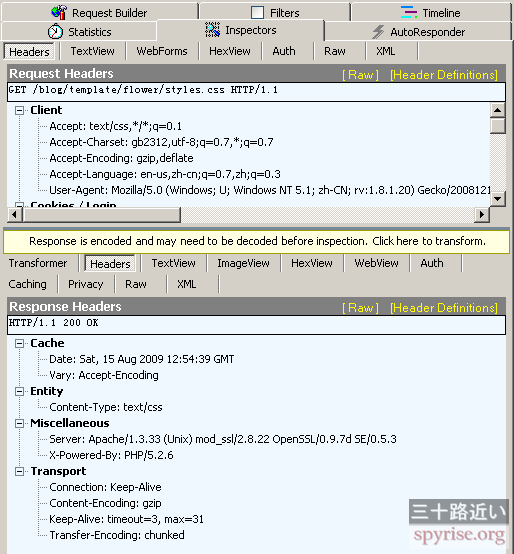This screenshot has width=514, height=554.
Task: Select the Content-Encoding: gzip row
Action: pos(105,503)
